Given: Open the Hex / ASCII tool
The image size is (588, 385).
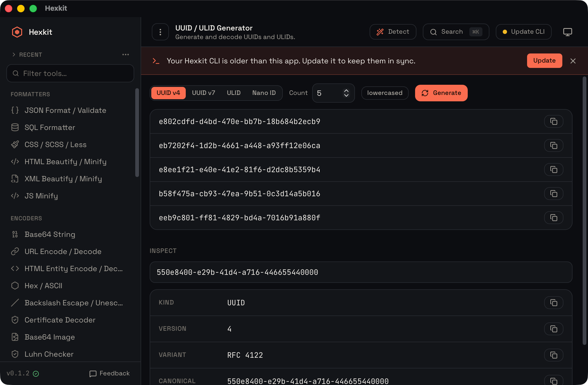Looking at the screenshot, I should [x=70, y=286].
